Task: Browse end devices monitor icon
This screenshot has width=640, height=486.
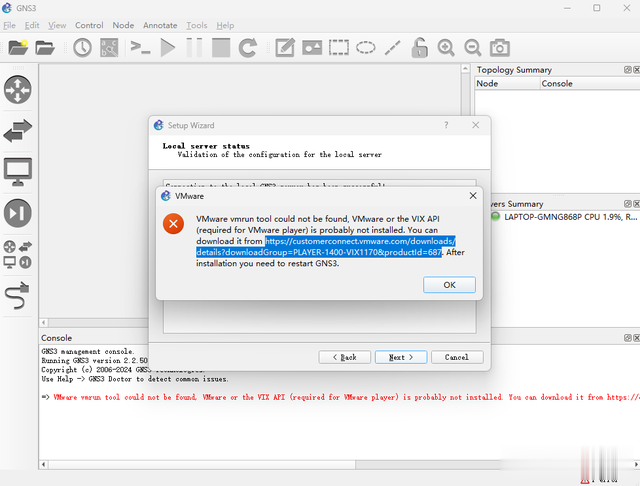Action: pos(18,172)
